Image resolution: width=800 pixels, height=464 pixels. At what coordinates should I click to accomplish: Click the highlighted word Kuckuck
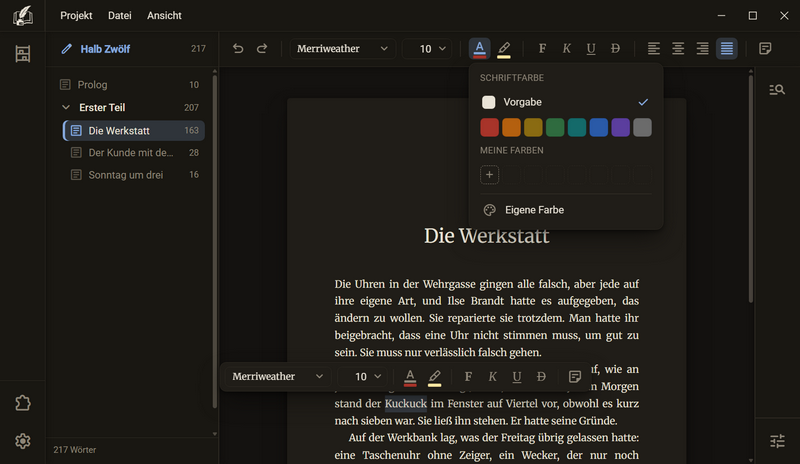point(406,404)
